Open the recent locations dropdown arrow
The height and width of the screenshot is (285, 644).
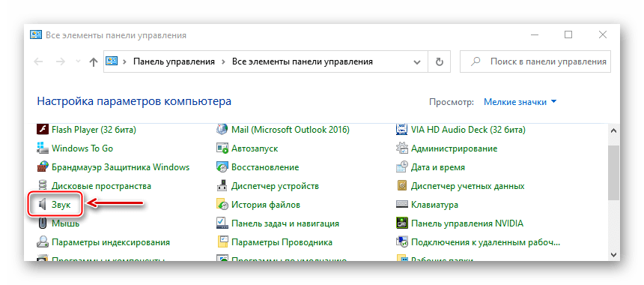pos(79,61)
